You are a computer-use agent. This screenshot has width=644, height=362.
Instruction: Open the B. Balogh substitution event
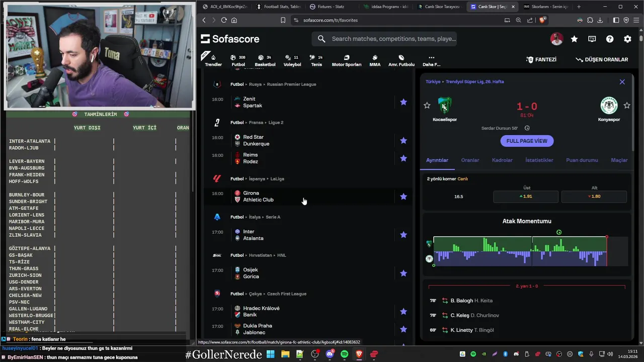[x=527, y=301]
